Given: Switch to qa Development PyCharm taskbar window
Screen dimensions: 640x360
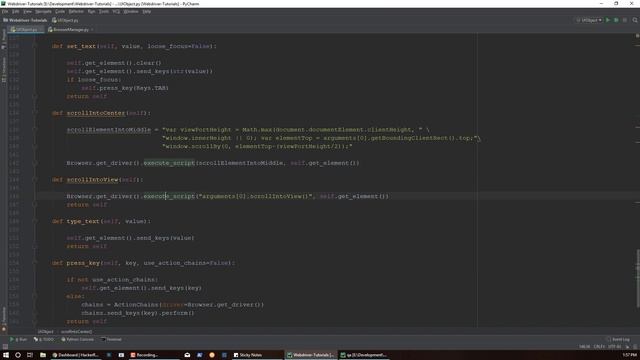Looking at the screenshot, I should click(364, 355).
